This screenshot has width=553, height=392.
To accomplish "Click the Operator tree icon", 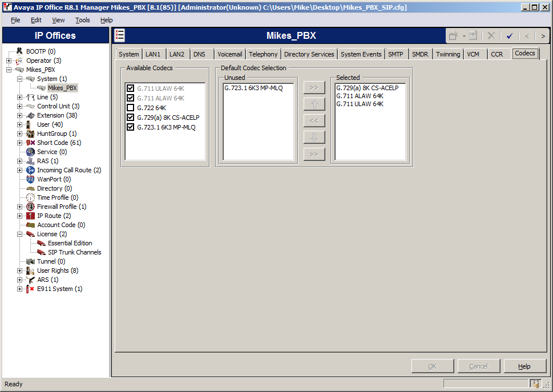I will (x=19, y=60).
